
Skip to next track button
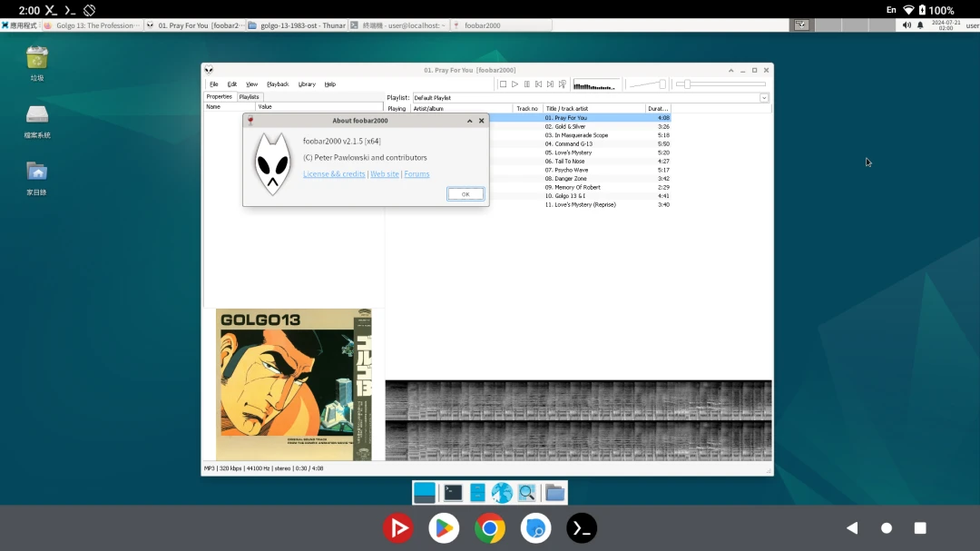tap(550, 84)
